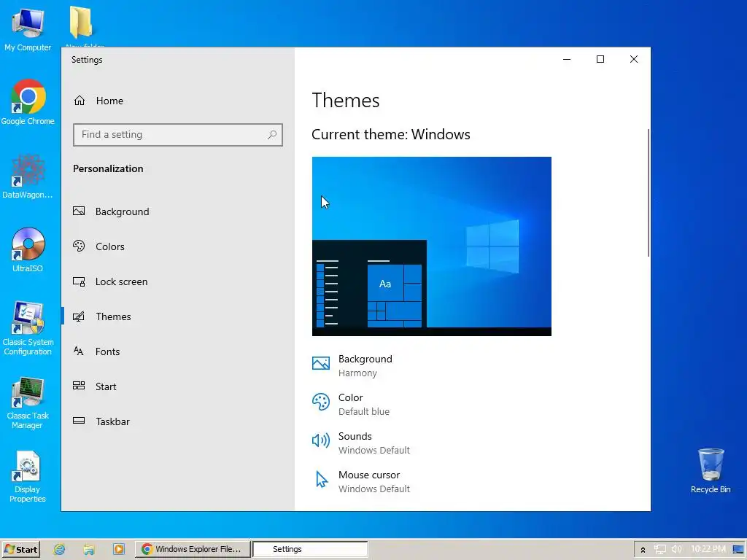Select DataWagon desktop shortcut
Image resolution: width=747 pixels, height=560 pixels.
[28, 176]
